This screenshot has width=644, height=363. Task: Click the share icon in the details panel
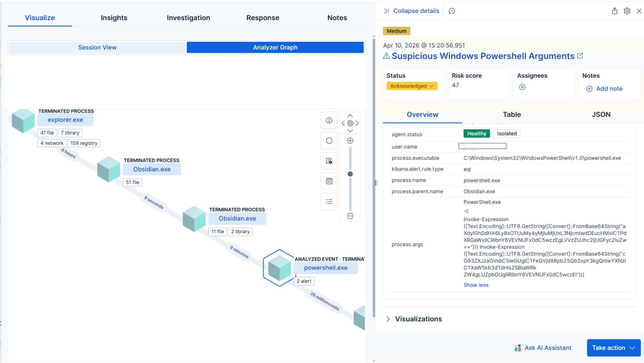click(x=614, y=11)
